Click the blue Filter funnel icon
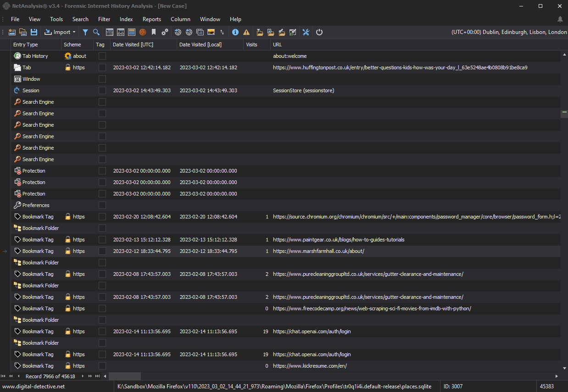The height and width of the screenshot is (392, 568). coord(85,32)
